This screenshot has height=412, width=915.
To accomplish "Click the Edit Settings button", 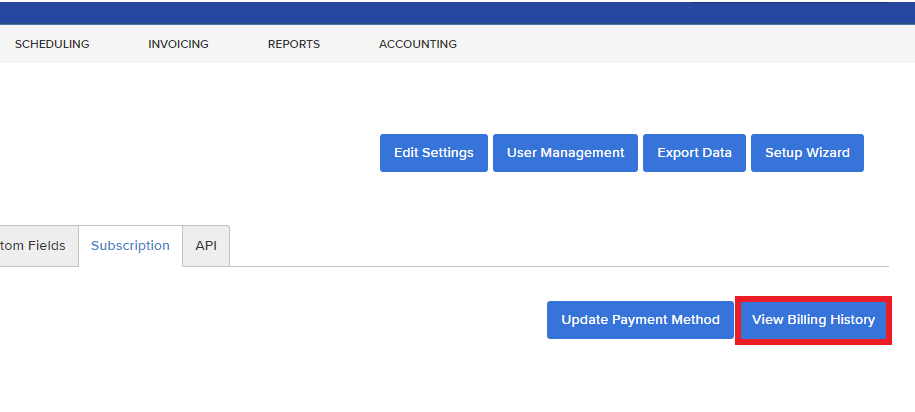I will pyautogui.click(x=434, y=153).
